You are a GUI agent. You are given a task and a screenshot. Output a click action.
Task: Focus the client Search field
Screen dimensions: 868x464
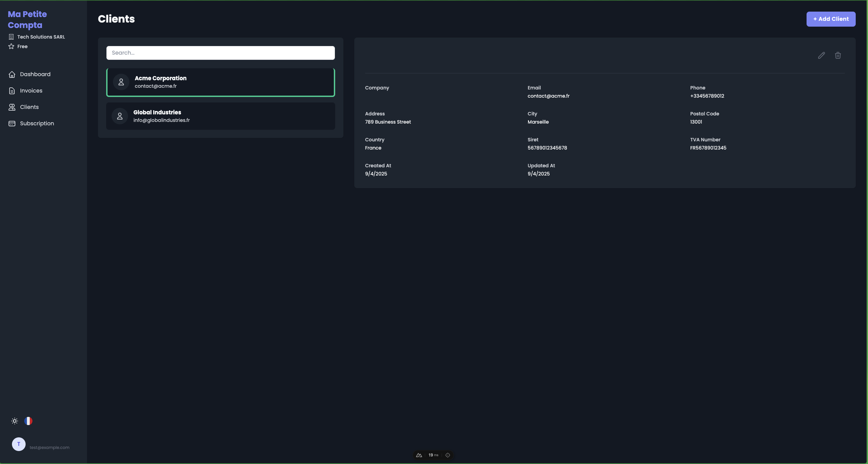coord(220,53)
